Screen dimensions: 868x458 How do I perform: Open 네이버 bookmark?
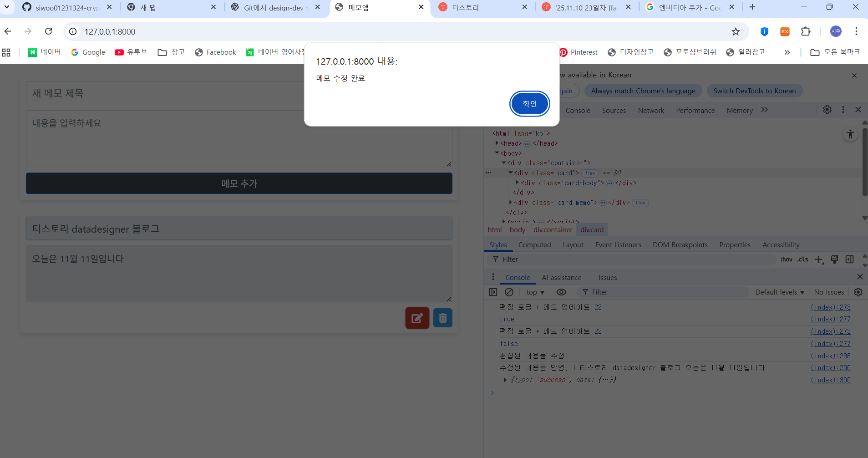[x=45, y=52]
